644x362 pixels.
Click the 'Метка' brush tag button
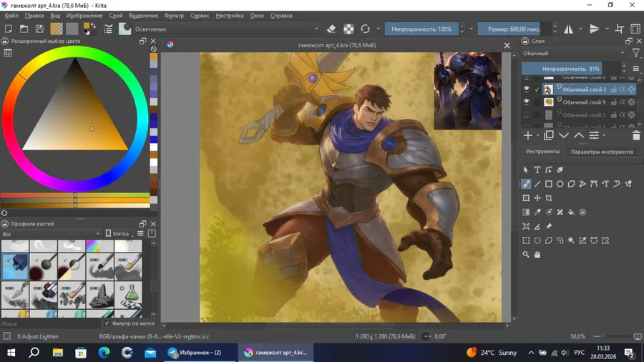coord(117,234)
